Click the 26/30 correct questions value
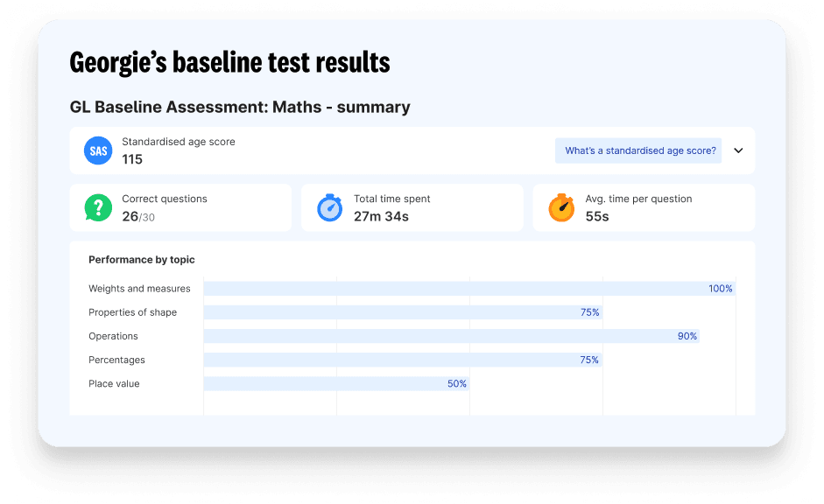The image size is (824, 504). 137,216
